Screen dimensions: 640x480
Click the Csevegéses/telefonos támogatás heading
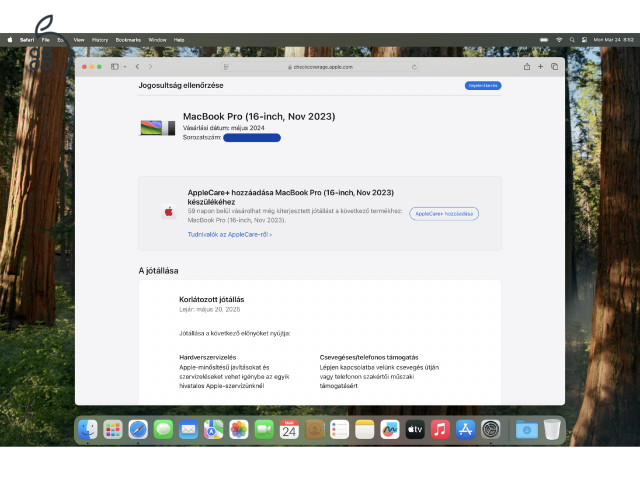(369, 357)
